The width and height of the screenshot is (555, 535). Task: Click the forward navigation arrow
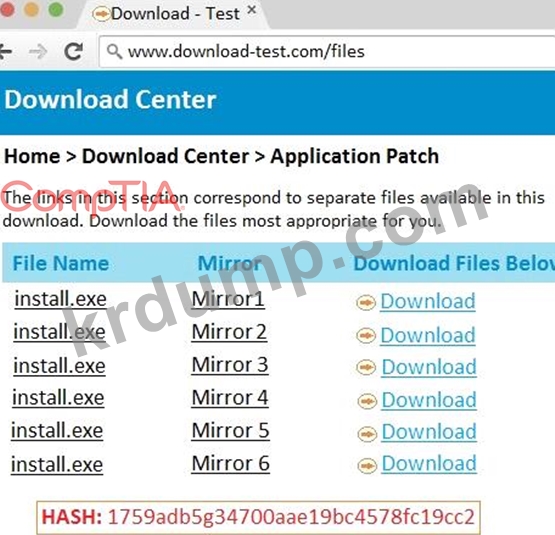pos(38,52)
